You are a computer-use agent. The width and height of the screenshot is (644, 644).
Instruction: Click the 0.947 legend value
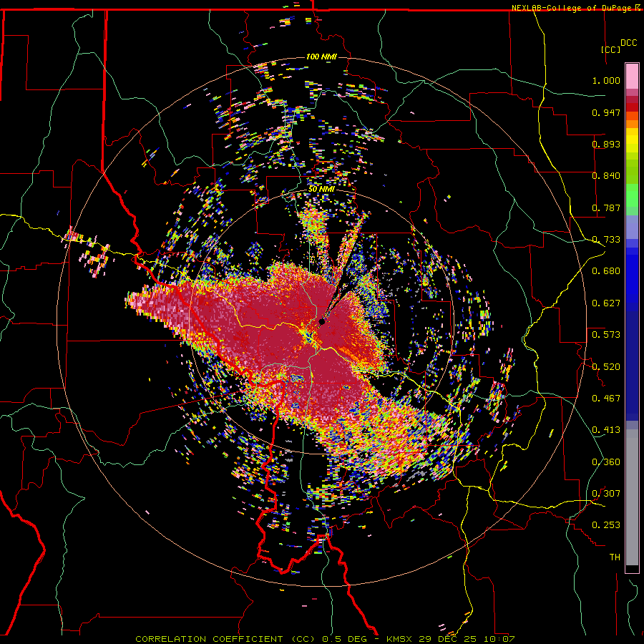coord(606,112)
